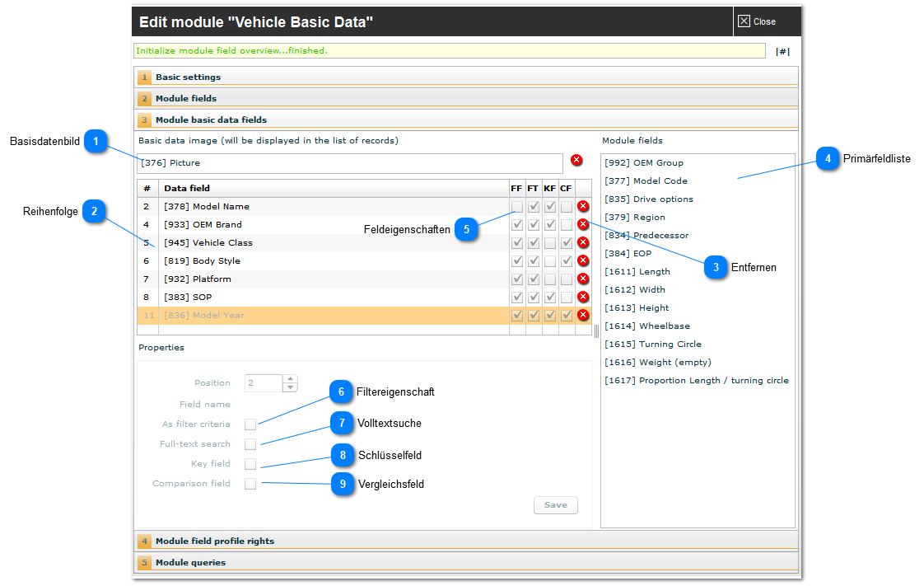Remove the Platform field row
924x586 pixels.
(583, 279)
